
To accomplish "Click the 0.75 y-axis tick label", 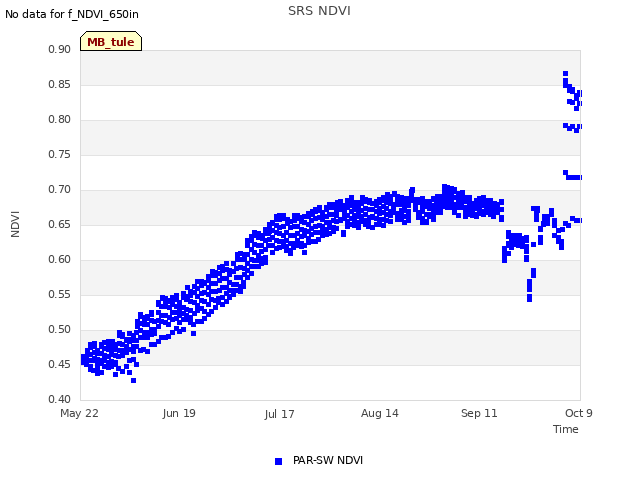I will (x=60, y=155).
